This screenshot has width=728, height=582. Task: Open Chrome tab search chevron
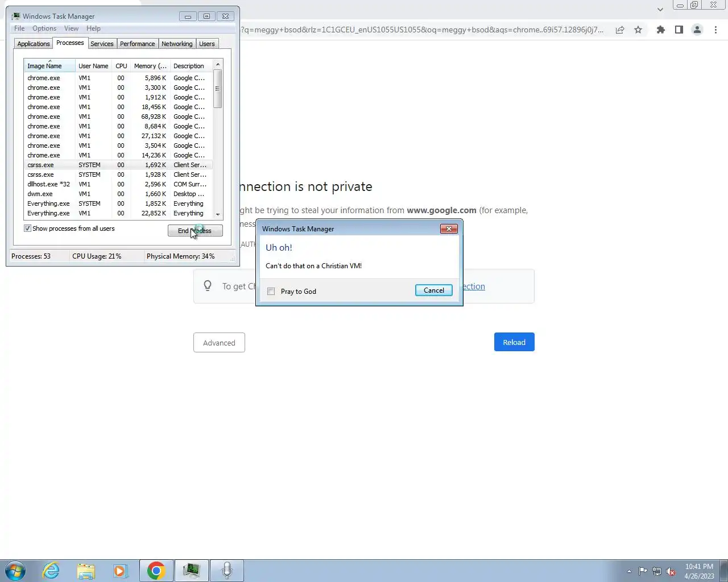[x=660, y=9]
